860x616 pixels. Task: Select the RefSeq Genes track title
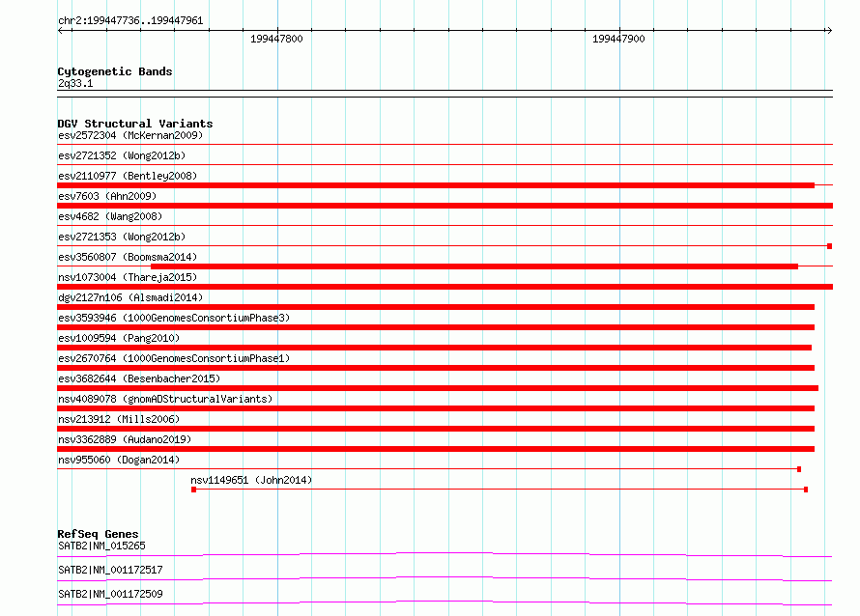[99, 534]
